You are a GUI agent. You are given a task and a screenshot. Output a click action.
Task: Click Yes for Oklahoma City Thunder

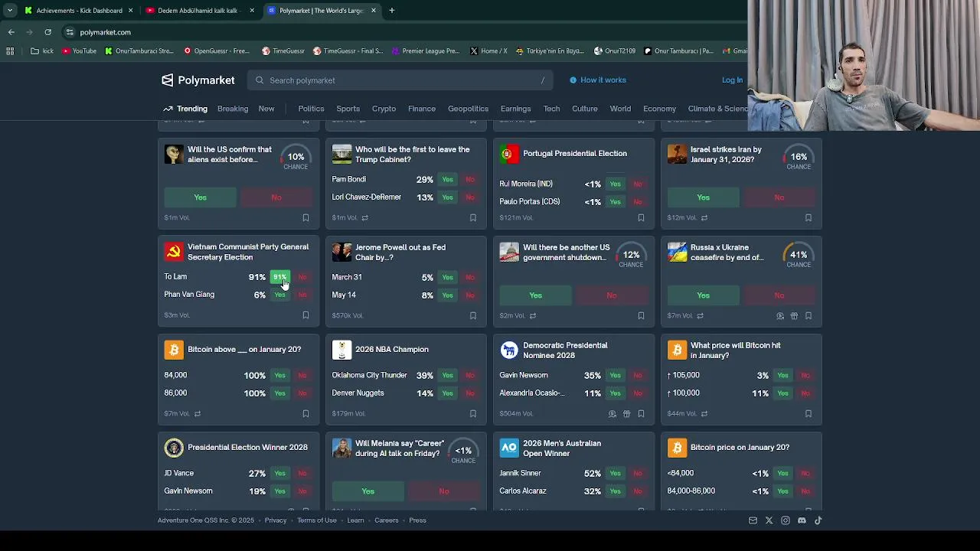coord(448,376)
